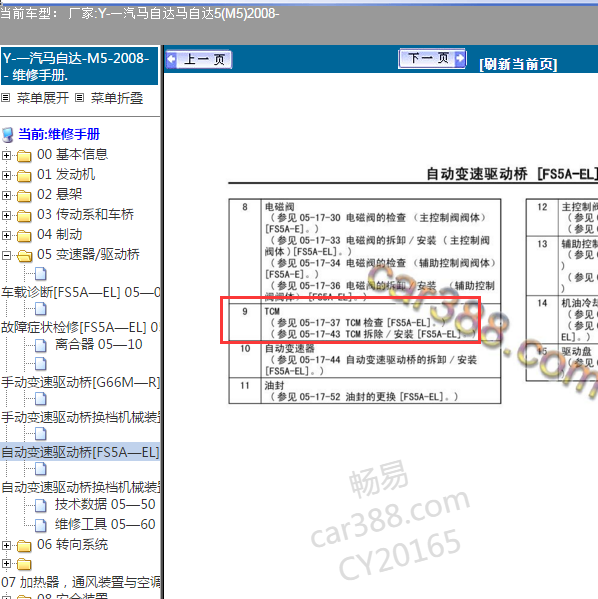This screenshot has height=599, width=598.
Task: Expand the 07 加热器 folder node
Action: click(x=6, y=563)
